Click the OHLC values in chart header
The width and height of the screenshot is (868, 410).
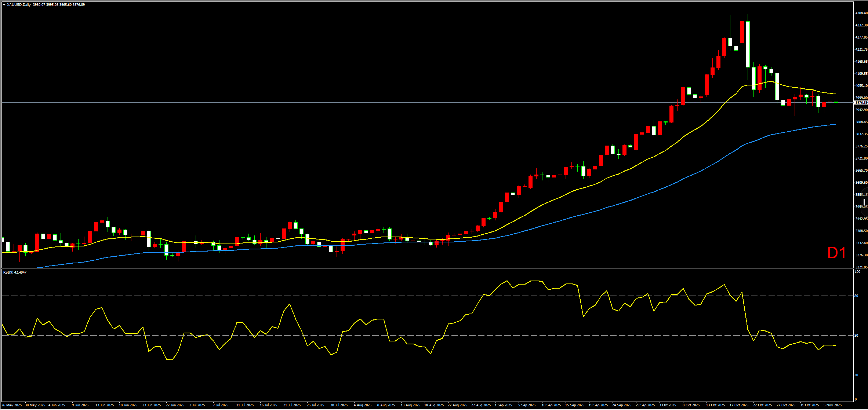pyautogui.click(x=59, y=5)
